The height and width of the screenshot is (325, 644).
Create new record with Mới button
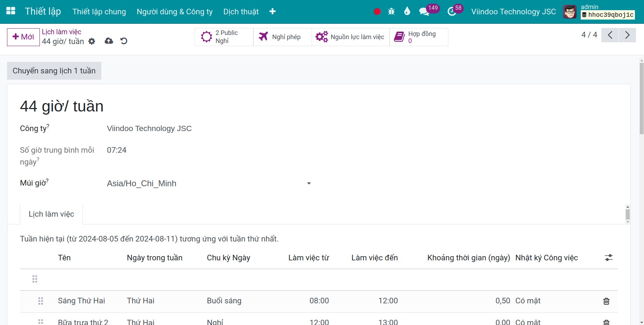[x=23, y=37]
